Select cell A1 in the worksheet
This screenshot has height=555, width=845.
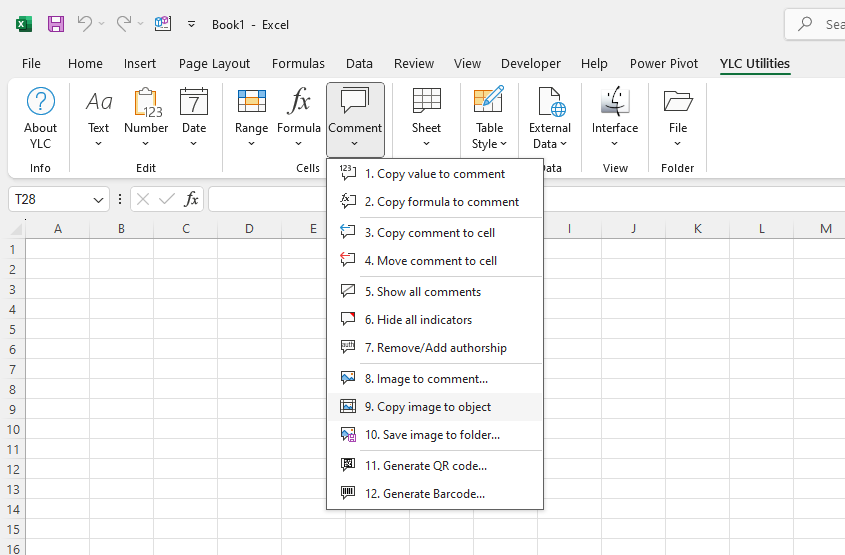pos(57,249)
